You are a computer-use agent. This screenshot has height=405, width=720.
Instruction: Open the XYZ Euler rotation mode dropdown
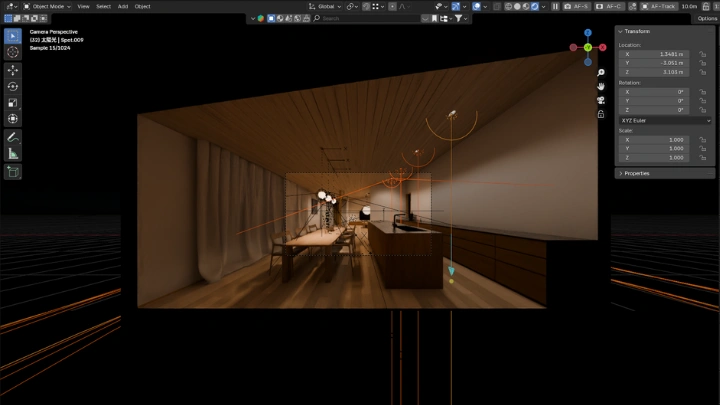(664, 120)
